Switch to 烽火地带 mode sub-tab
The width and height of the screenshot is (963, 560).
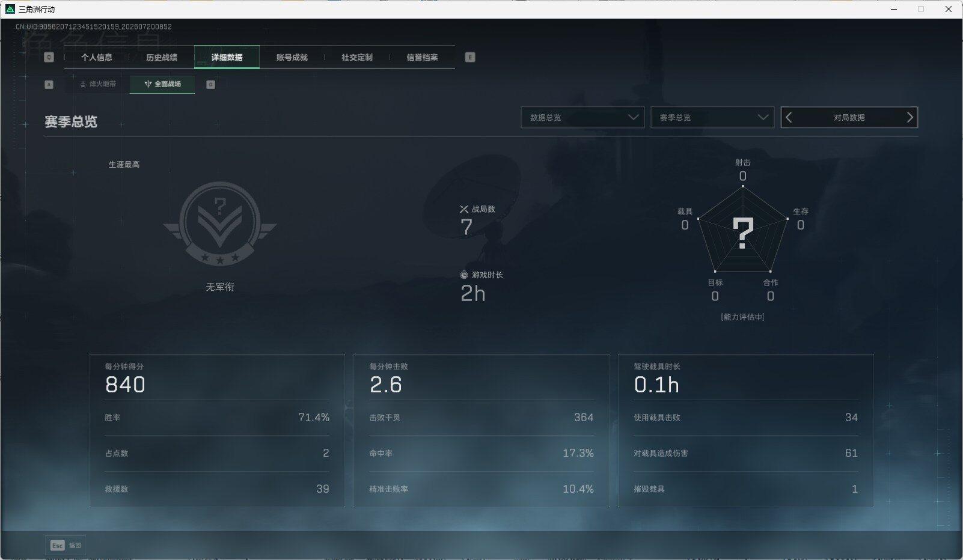tap(97, 84)
